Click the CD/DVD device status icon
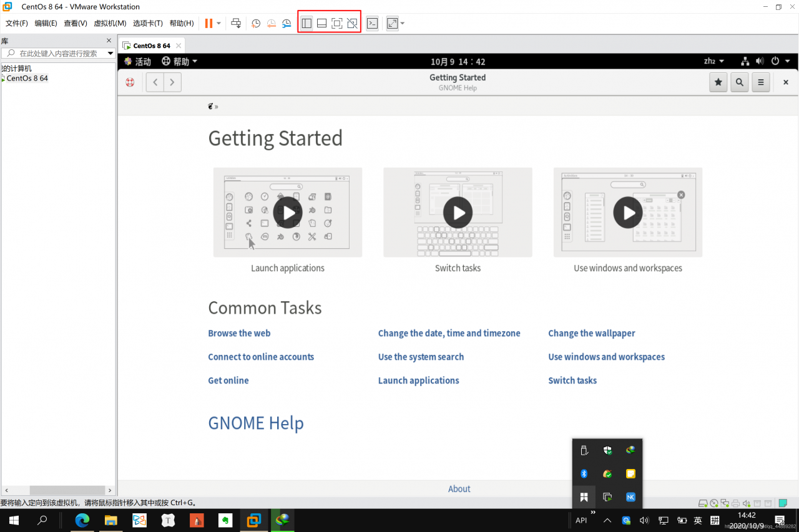Viewport: 799px width, 532px height. pyautogui.click(x=713, y=503)
